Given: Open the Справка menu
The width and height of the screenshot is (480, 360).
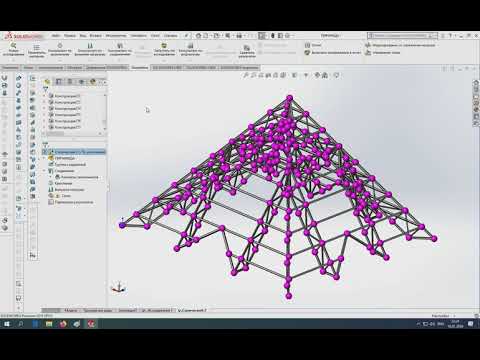Looking at the screenshot, I should 170,35.
